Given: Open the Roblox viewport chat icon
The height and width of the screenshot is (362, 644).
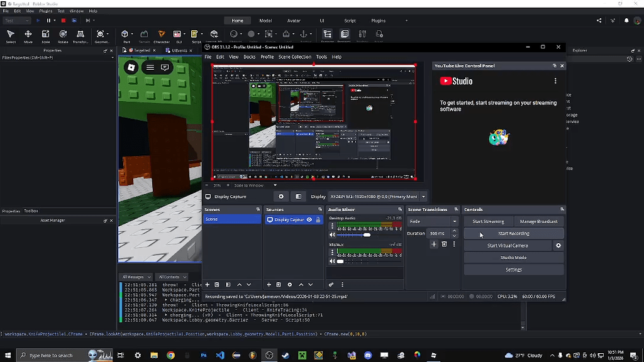Looking at the screenshot, I should [x=165, y=67].
